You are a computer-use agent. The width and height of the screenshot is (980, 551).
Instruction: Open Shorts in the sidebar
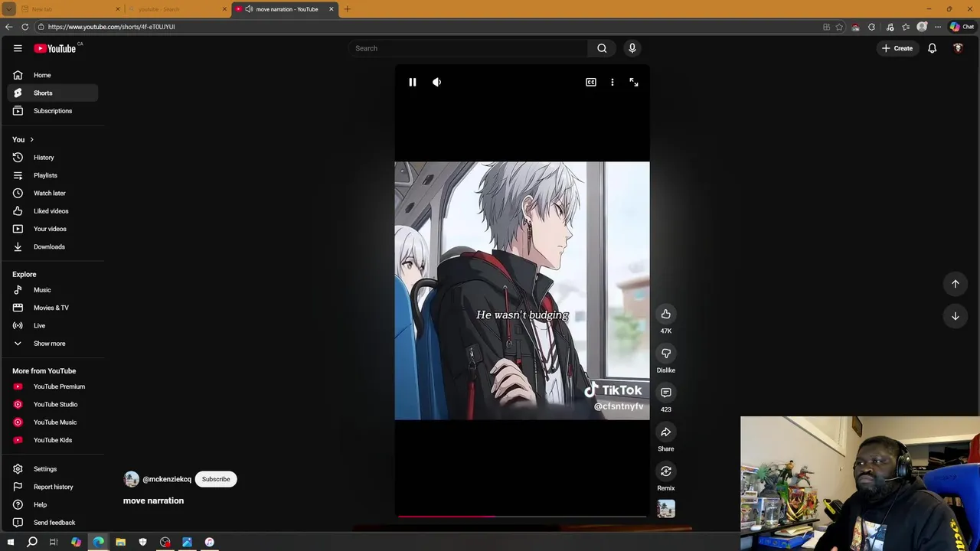[x=53, y=93]
